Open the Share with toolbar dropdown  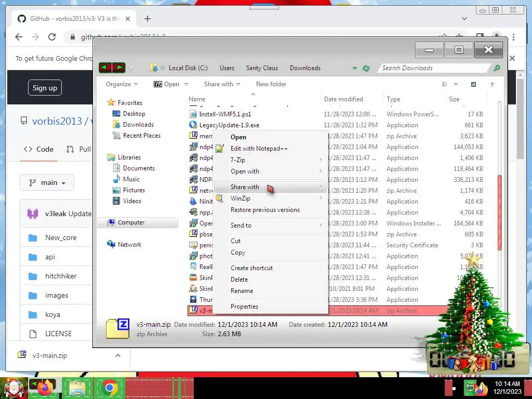pyautogui.click(x=222, y=84)
